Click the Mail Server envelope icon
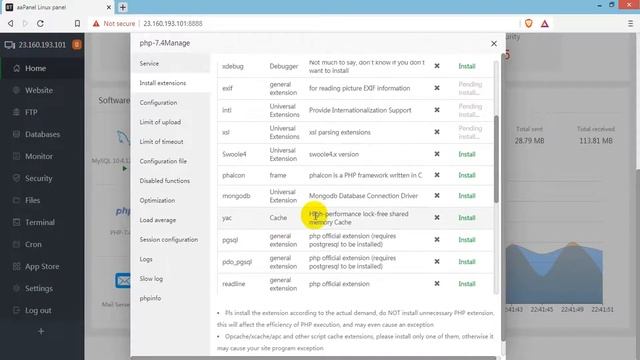The width and height of the screenshot is (640, 360). point(123,280)
